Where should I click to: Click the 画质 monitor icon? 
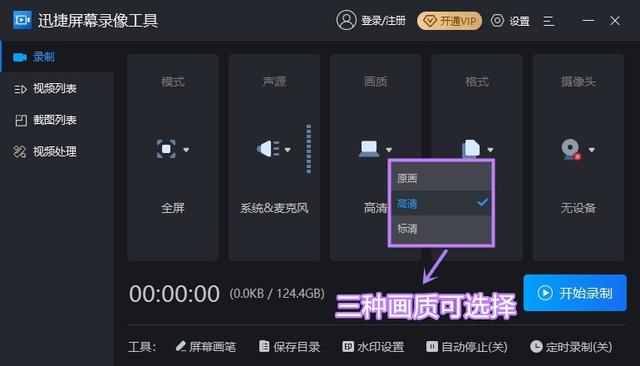(369, 148)
